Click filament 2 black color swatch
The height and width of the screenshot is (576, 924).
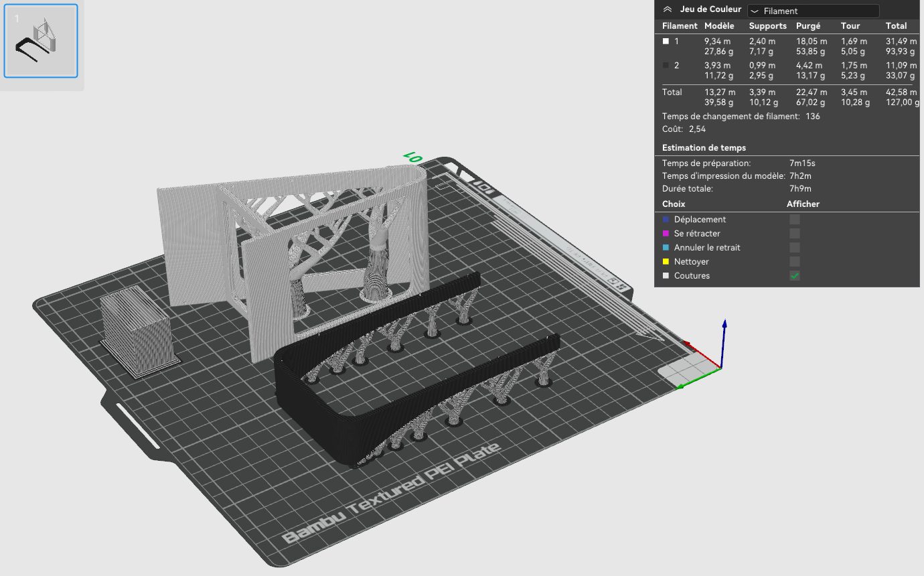click(666, 66)
